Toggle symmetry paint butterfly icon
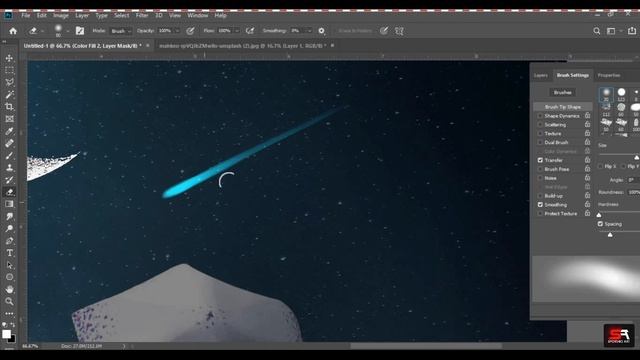The image size is (640, 360). point(399,31)
